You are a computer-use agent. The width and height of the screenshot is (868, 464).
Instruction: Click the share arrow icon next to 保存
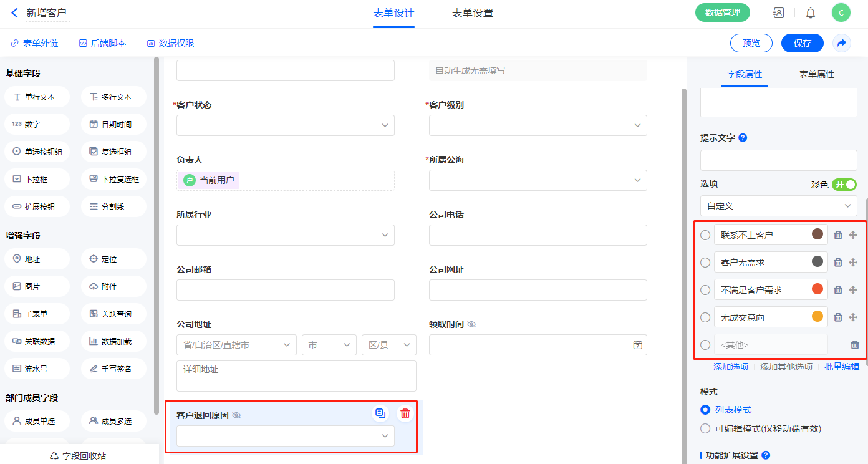click(841, 43)
